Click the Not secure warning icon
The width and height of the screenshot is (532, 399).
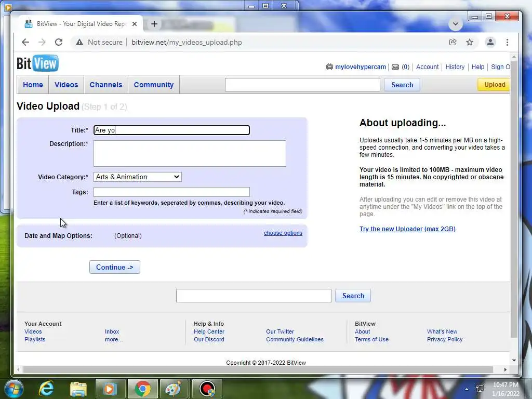pos(79,42)
